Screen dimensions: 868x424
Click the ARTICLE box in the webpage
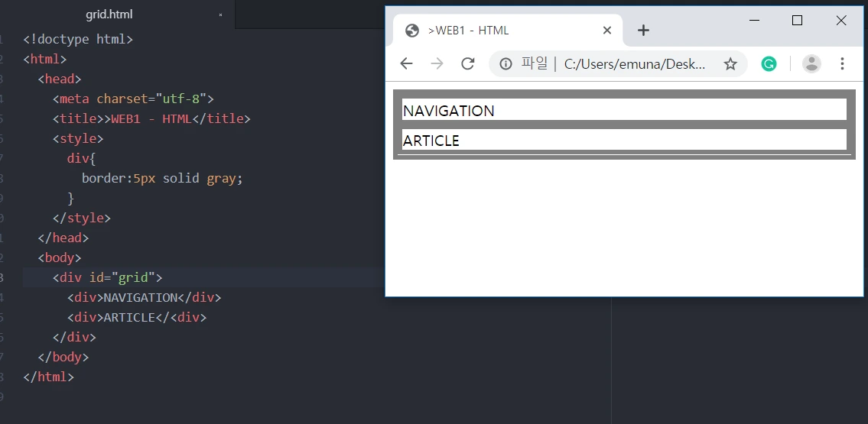[x=625, y=139]
